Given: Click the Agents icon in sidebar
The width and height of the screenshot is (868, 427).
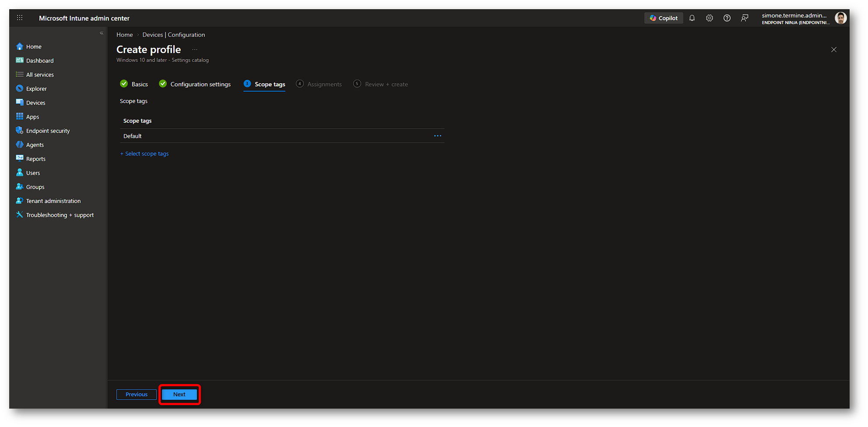Looking at the screenshot, I should tap(20, 145).
